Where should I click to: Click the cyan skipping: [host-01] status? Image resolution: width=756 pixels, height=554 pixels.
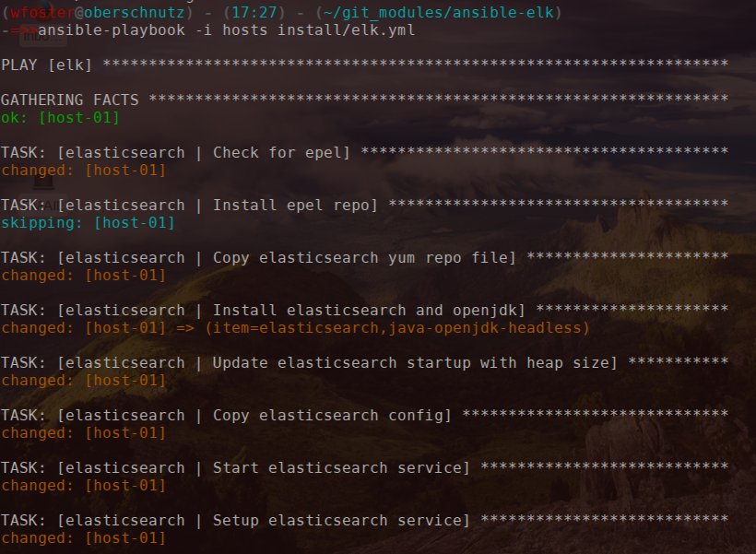(88, 222)
